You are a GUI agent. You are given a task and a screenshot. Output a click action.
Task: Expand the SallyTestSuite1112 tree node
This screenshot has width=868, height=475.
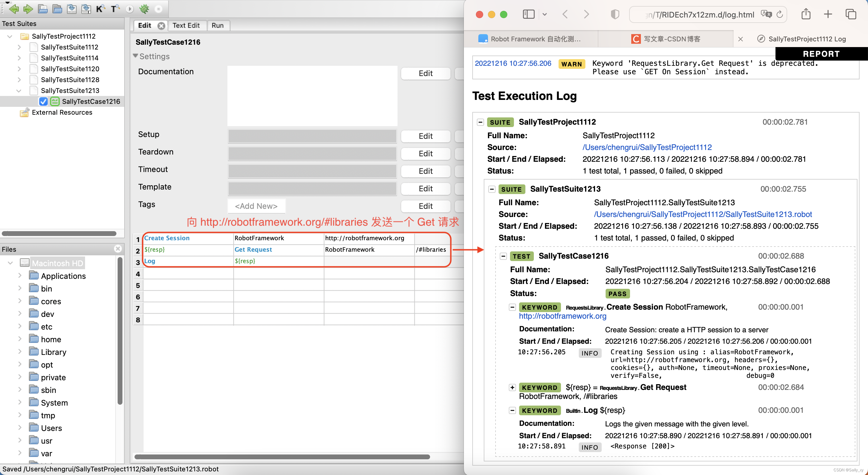click(19, 47)
